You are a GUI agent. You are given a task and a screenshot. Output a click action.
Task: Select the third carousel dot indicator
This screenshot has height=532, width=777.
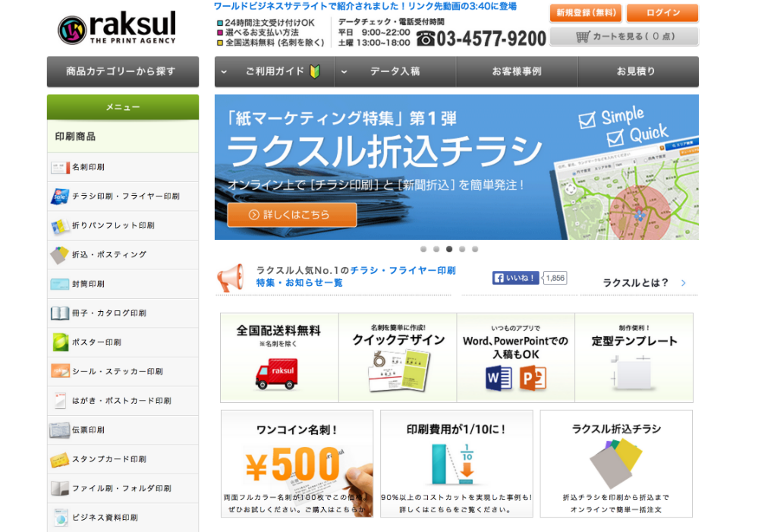(x=449, y=249)
